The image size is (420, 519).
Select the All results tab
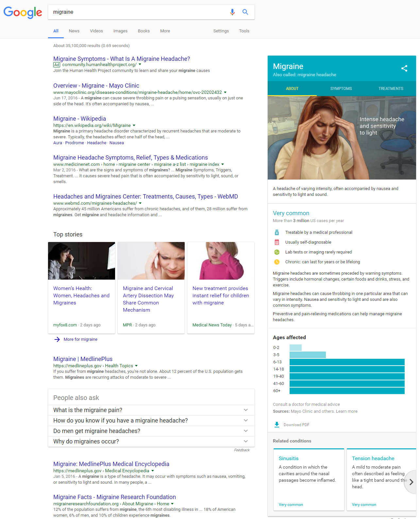coord(56,31)
